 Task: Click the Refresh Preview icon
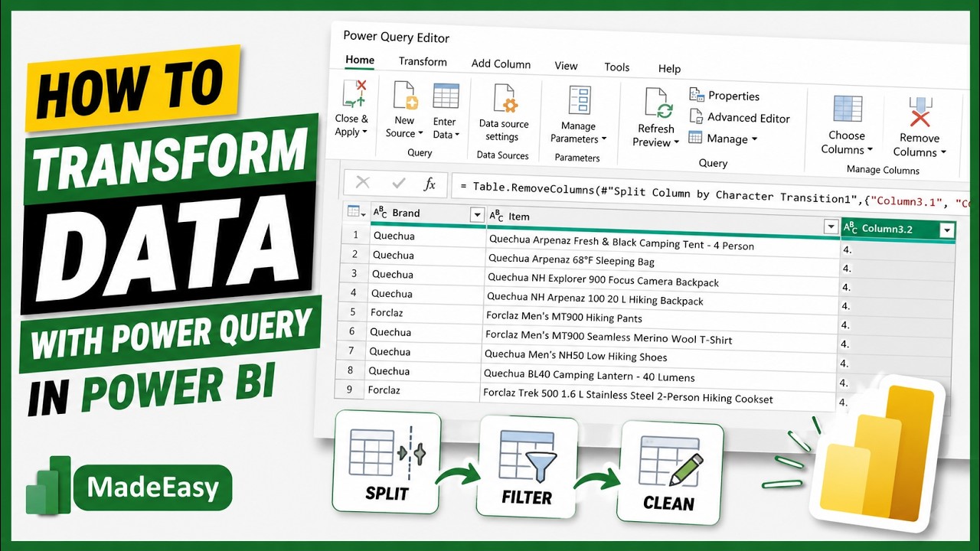658,103
